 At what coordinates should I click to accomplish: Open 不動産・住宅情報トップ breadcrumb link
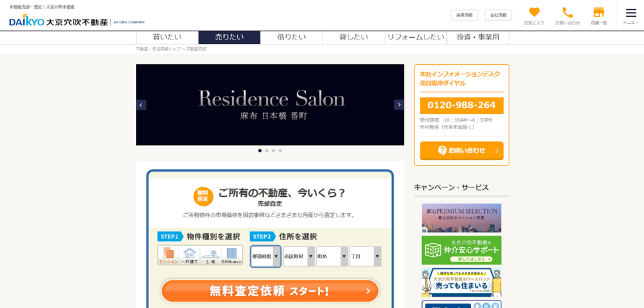click(158, 49)
